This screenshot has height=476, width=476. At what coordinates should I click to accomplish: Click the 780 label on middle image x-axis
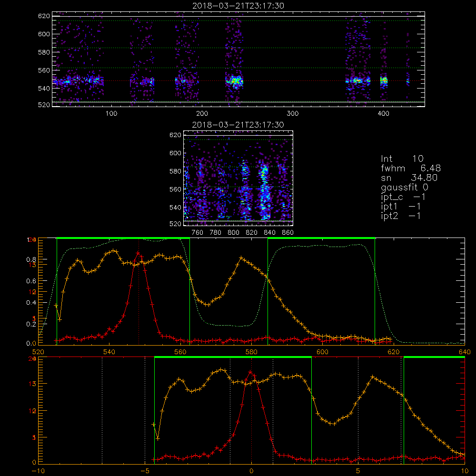[216, 233]
